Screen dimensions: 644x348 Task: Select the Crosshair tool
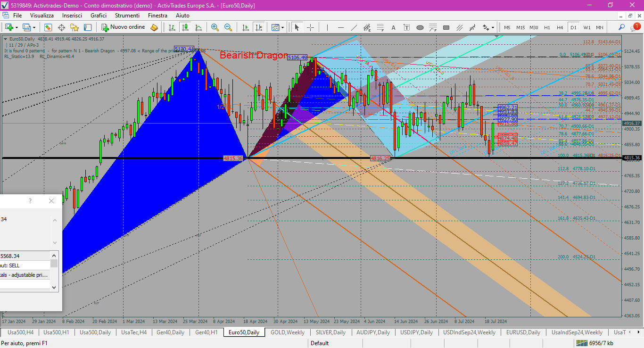310,27
